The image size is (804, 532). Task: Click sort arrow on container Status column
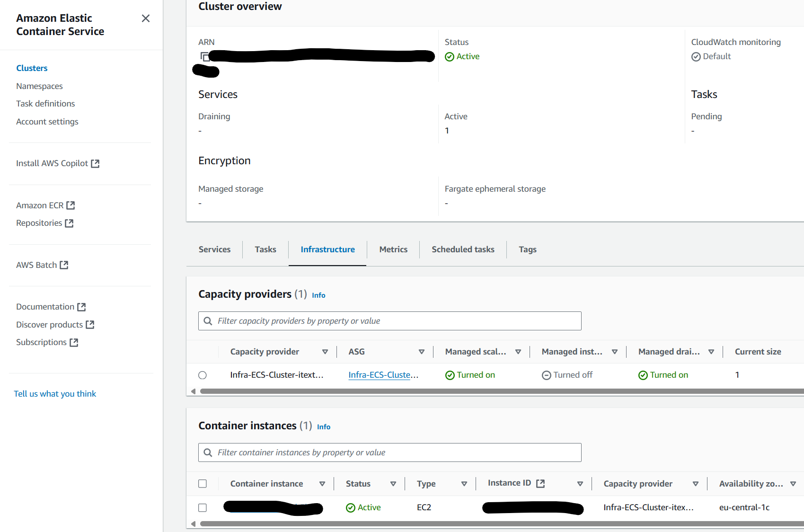point(393,484)
